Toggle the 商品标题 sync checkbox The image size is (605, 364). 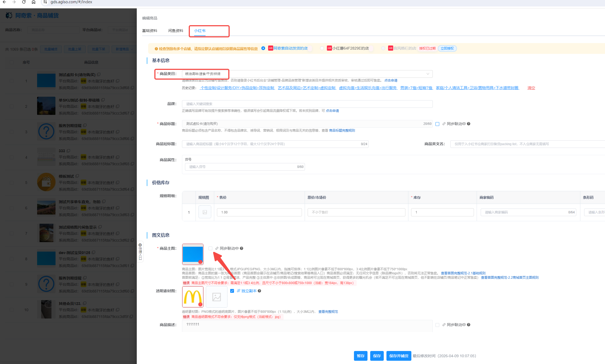click(x=437, y=124)
